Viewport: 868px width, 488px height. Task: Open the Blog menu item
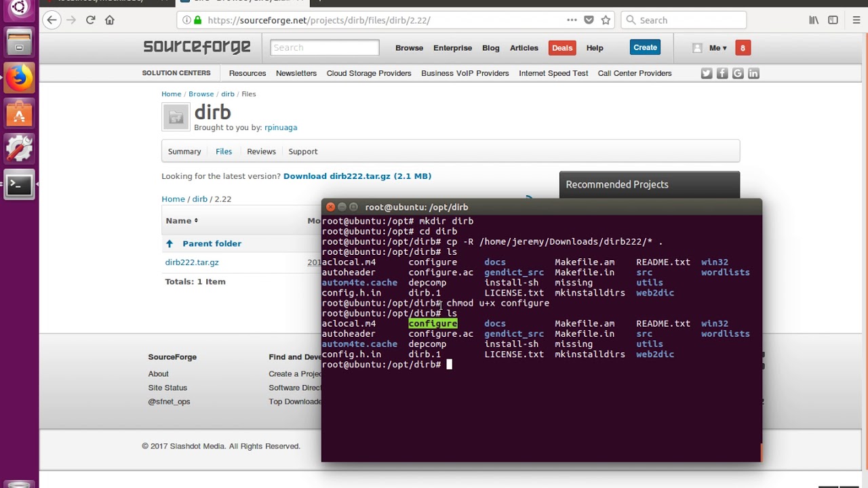(490, 48)
